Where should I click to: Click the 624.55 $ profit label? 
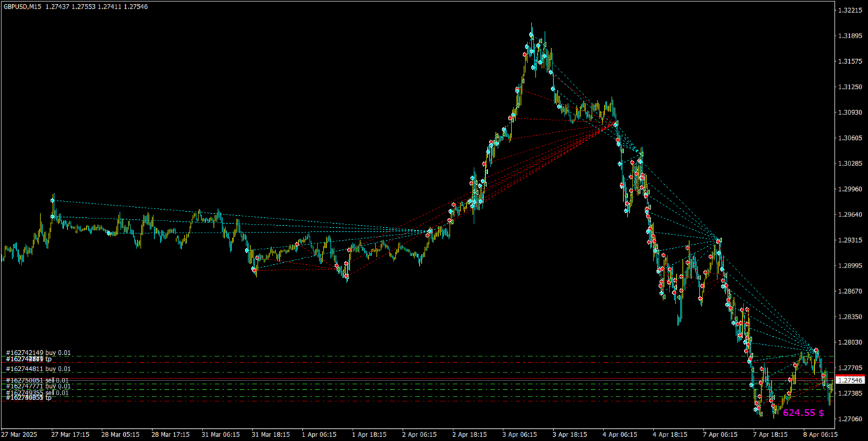point(803,413)
